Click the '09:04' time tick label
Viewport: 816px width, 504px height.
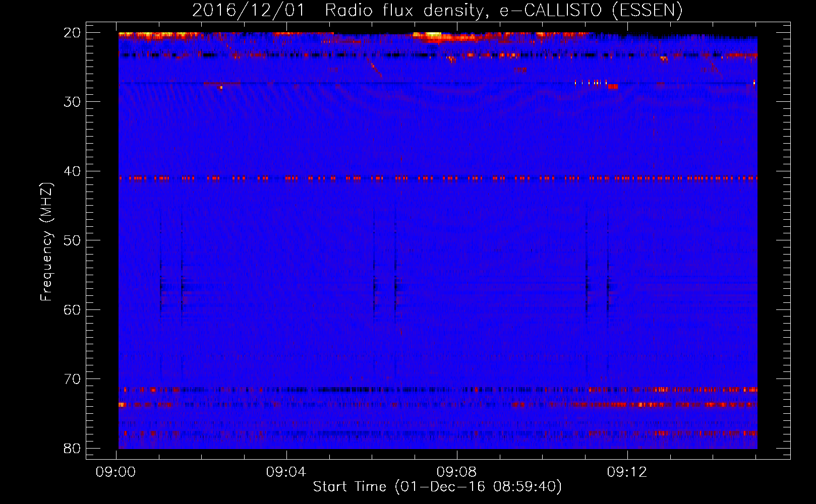pyautogui.click(x=286, y=472)
